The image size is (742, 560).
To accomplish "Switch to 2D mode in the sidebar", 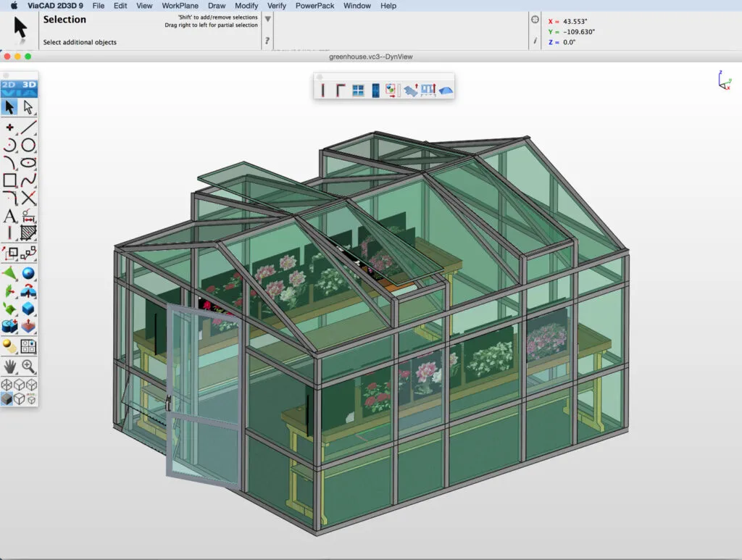I will 10,85.
